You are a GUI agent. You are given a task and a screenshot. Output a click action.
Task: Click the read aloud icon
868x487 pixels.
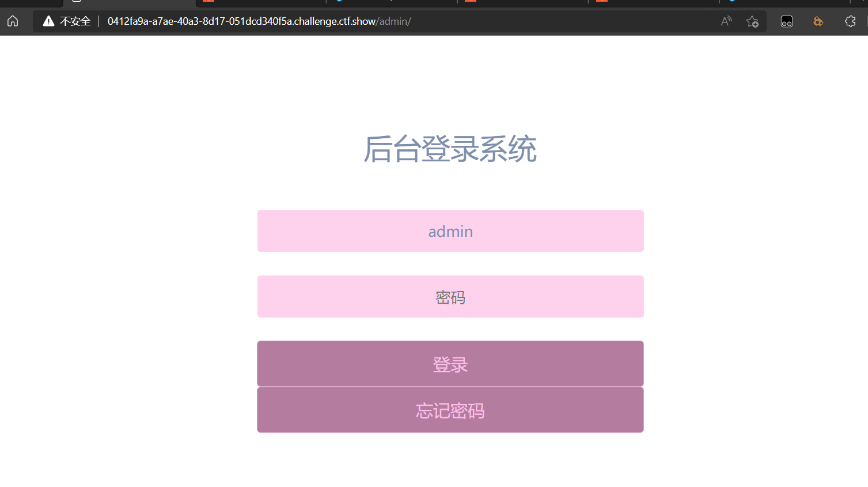[726, 21]
